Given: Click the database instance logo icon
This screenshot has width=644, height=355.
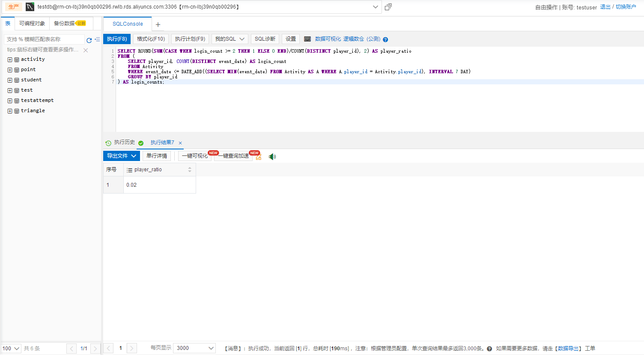Looking at the screenshot, I should [x=30, y=7].
